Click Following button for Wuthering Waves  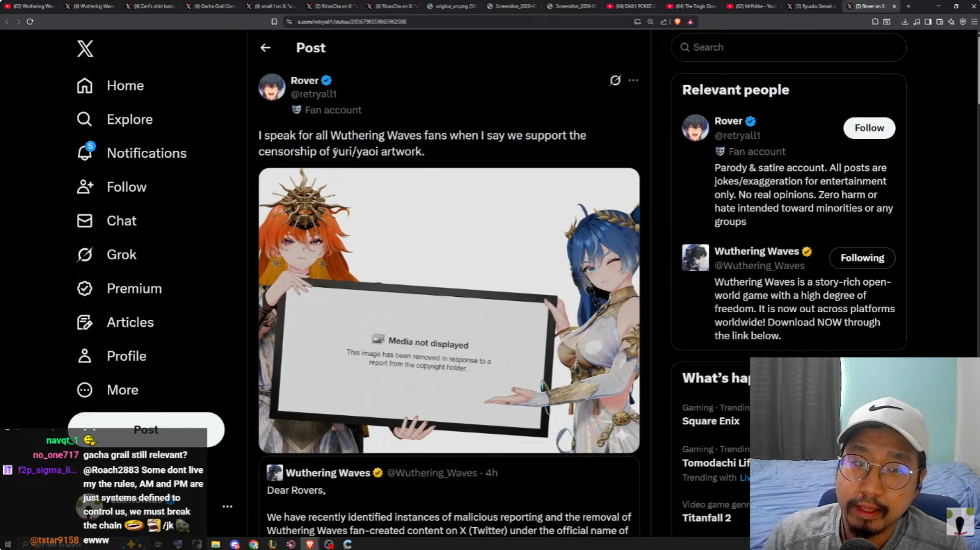[x=862, y=257]
